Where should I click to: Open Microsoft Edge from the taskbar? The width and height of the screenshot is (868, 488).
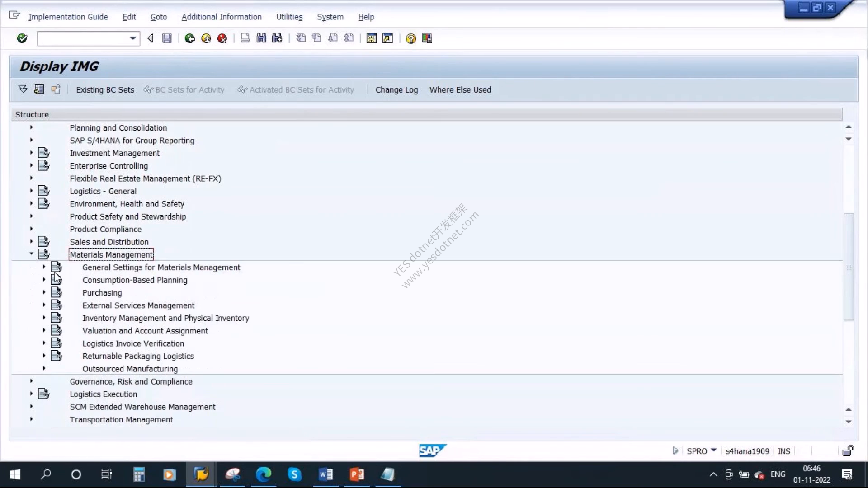(264, 474)
